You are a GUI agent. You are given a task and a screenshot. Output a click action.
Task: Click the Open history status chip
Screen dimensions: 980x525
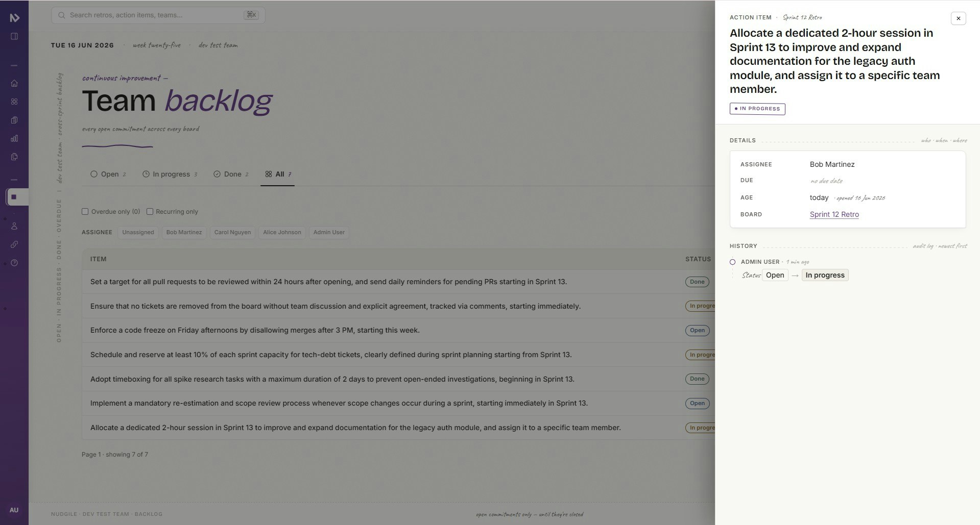(775, 275)
